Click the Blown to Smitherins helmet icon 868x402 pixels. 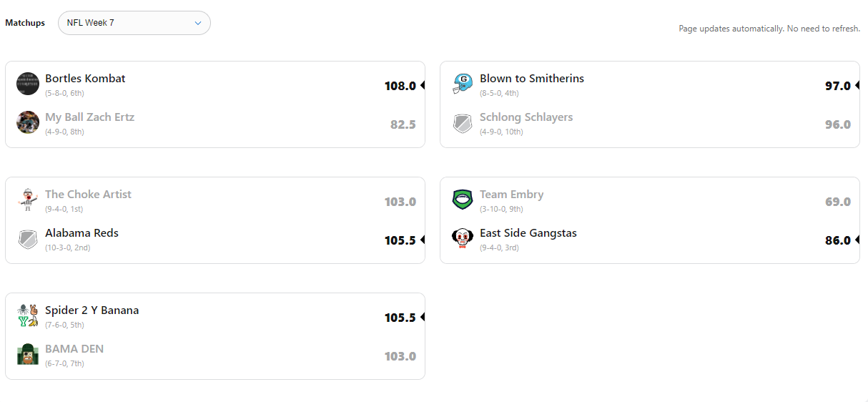[x=463, y=84]
